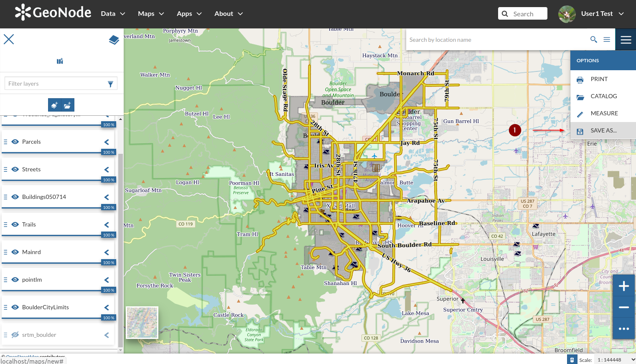Select the Buildings050714 layer name
Image resolution: width=636 pixels, height=364 pixels.
(x=44, y=197)
